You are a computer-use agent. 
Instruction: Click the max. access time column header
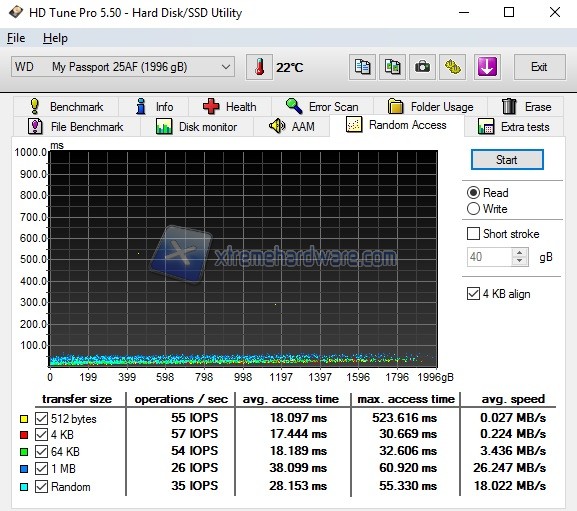coord(406,399)
